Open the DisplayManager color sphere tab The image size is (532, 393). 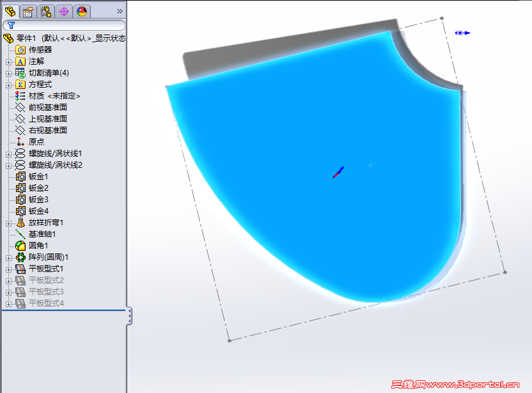[x=82, y=12]
